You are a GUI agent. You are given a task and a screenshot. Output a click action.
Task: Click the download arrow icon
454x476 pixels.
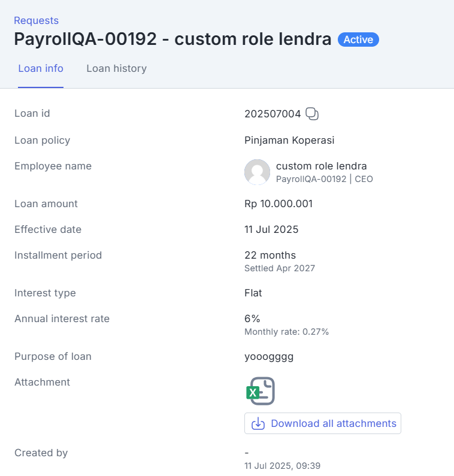[x=258, y=424]
